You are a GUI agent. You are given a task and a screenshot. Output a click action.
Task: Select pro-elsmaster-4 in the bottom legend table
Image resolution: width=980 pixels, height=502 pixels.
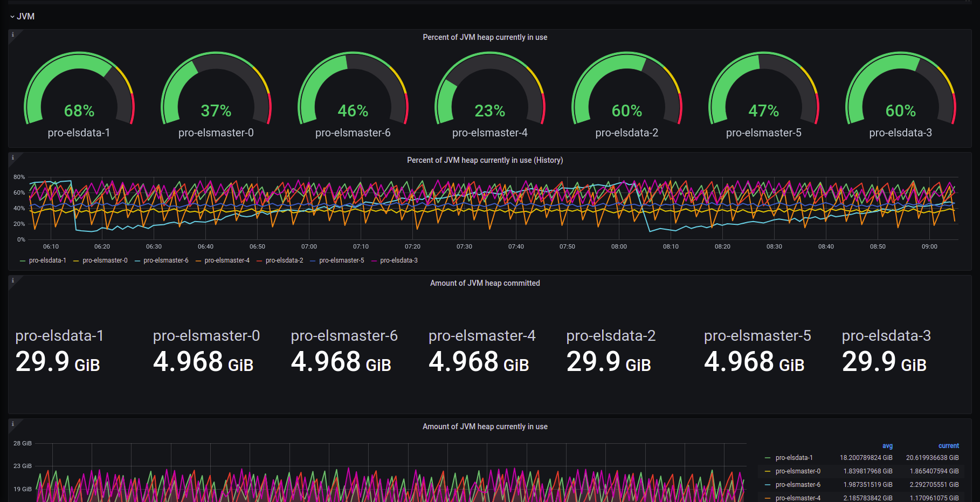[x=798, y=498]
